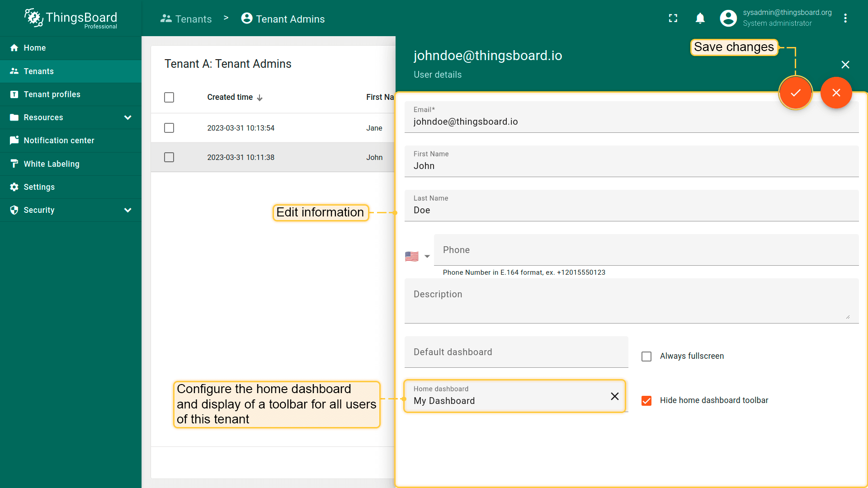Open Tenant profiles in sidebar

(x=52, y=94)
